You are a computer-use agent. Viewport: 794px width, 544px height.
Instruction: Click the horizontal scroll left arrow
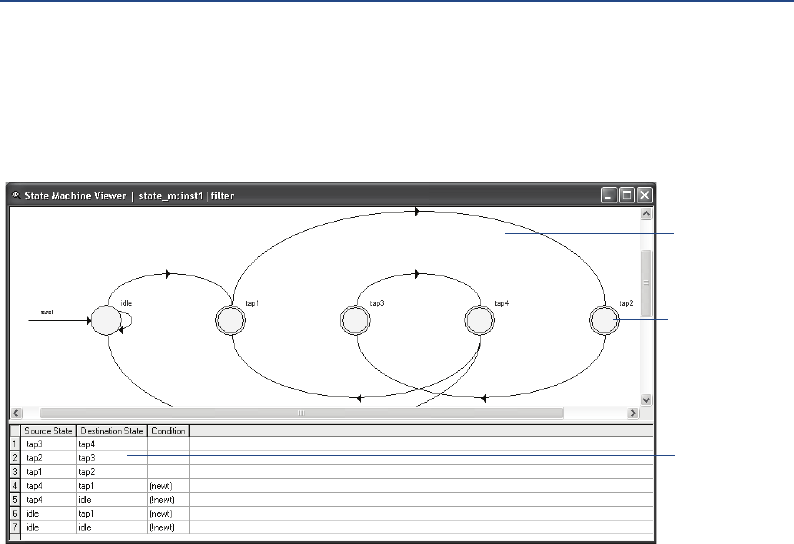[x=16, y=412]
